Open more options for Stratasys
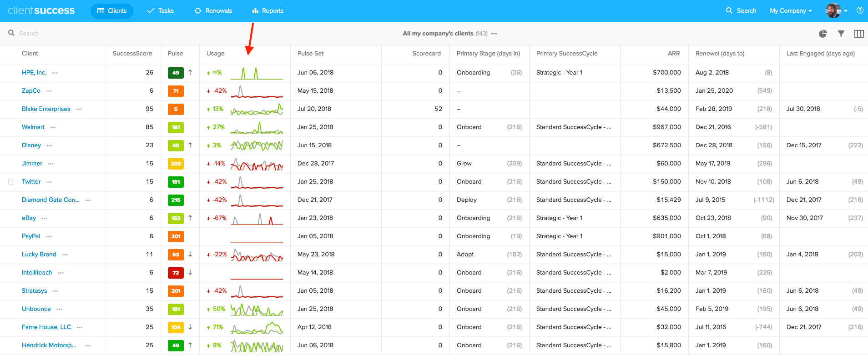 pyautogui.click(x=56, y=291)
